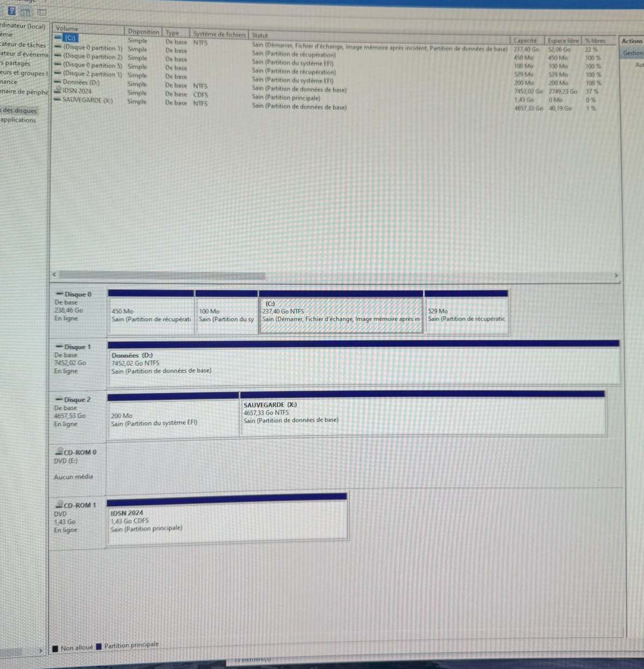Click the CD-ROM 0 drive icon
The height and width of the screenshot is (669, 644).
click(x=59, y=452)
